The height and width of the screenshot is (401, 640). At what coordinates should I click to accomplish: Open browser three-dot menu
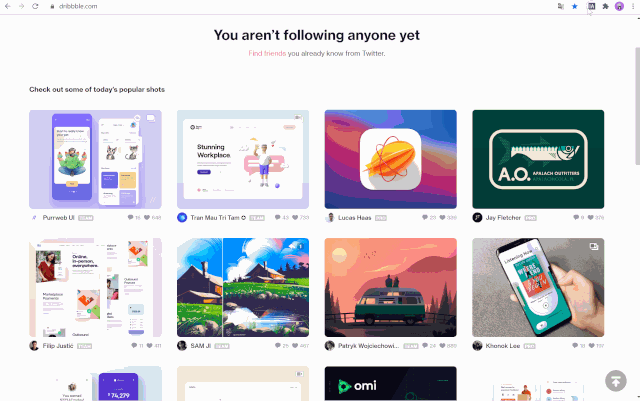[633, 6]
